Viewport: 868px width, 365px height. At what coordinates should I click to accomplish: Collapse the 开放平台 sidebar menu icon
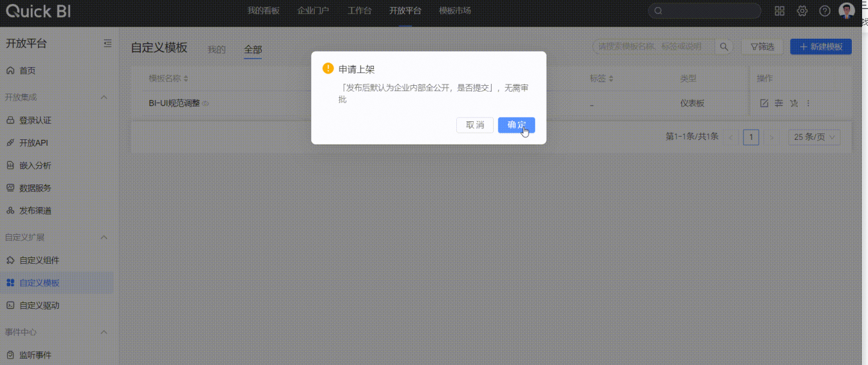tap(107, 44)
